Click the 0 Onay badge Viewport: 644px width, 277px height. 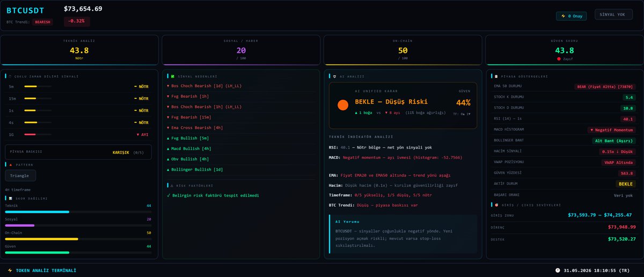[572, 16]
